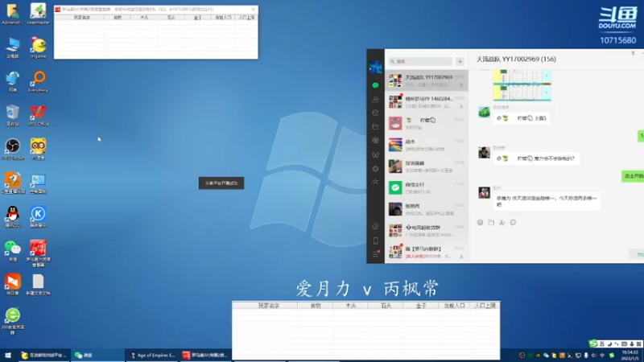
Task: Launch the Everything search shortcut
Action: point(38,81)
